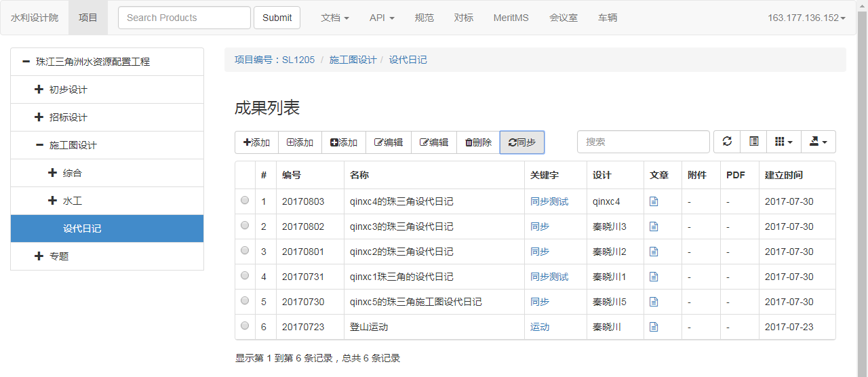The height and width of the screenshot is (377, 868).
Task: Open the export data dropdown
Action: pyautogui.click(x=818, y=142)
